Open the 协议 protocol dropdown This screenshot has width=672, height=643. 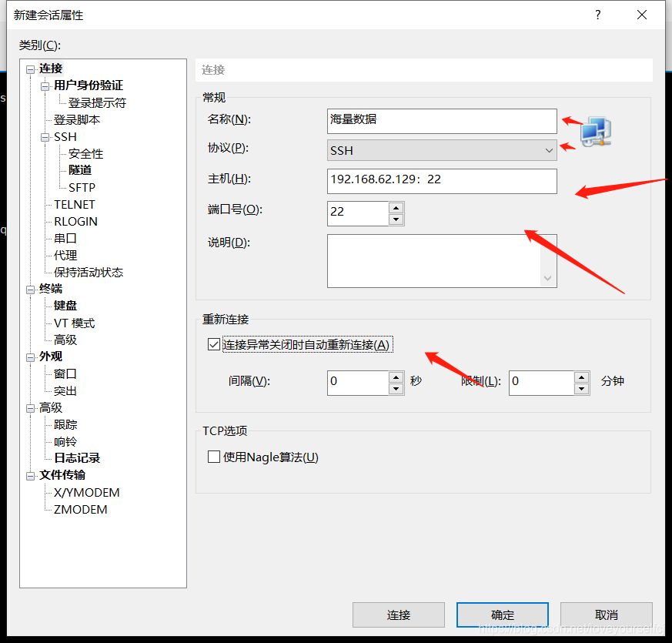548,150
